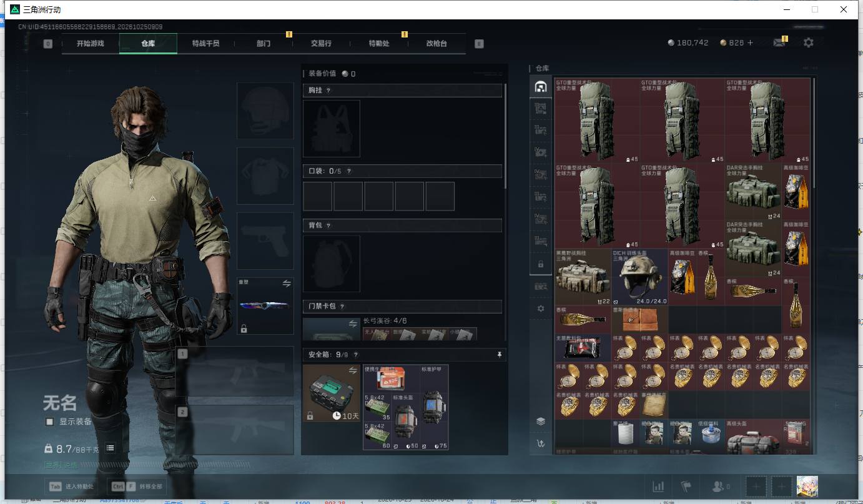The width and height of the screenshot is (863, 504).
Task: Select the empty body armor slot
Action: point(265,176)
